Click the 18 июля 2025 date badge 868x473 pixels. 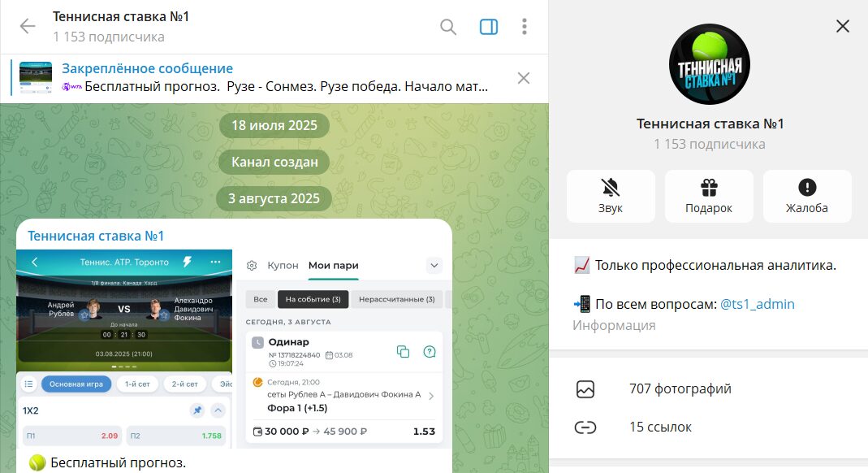(x=274, y=126)
